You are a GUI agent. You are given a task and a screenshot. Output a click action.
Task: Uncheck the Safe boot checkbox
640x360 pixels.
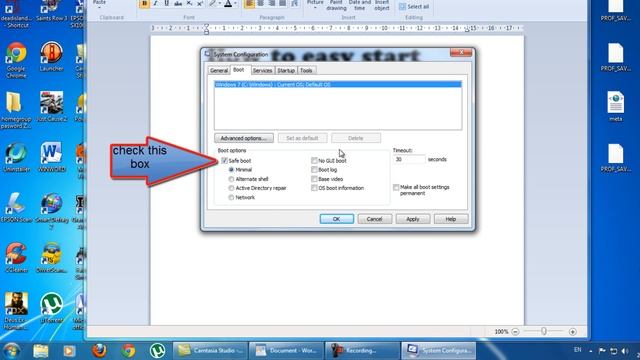tap(224, 160)
